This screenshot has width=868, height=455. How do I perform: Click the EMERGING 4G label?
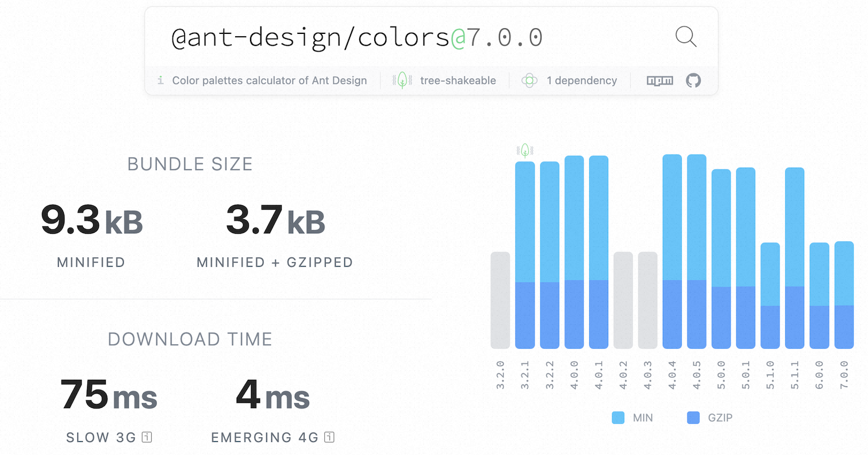264,438
